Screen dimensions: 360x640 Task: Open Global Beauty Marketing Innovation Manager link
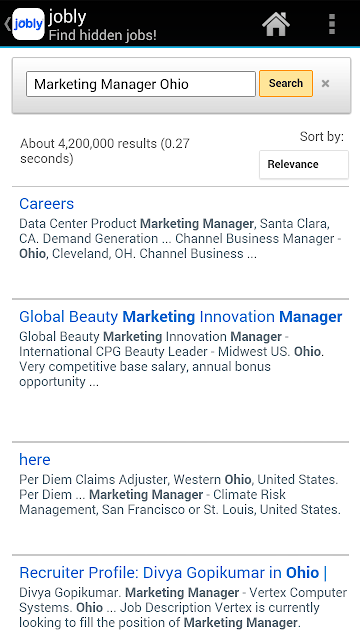point(180,317)
